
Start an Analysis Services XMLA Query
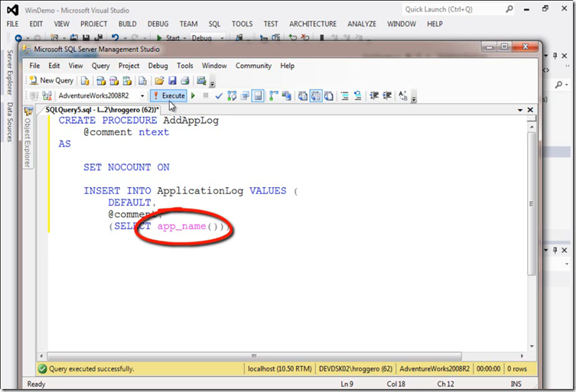pos(128,81)
